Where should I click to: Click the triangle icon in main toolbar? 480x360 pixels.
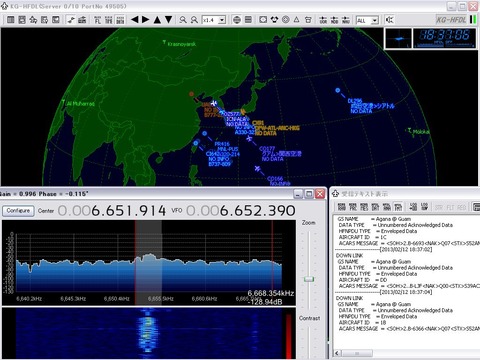(297, 20)
